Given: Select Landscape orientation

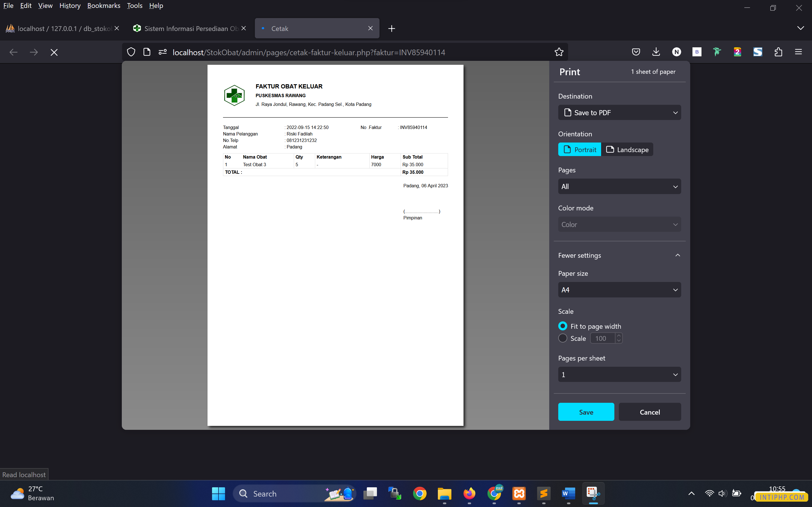Looking at the screenshot, I should 627,150.
